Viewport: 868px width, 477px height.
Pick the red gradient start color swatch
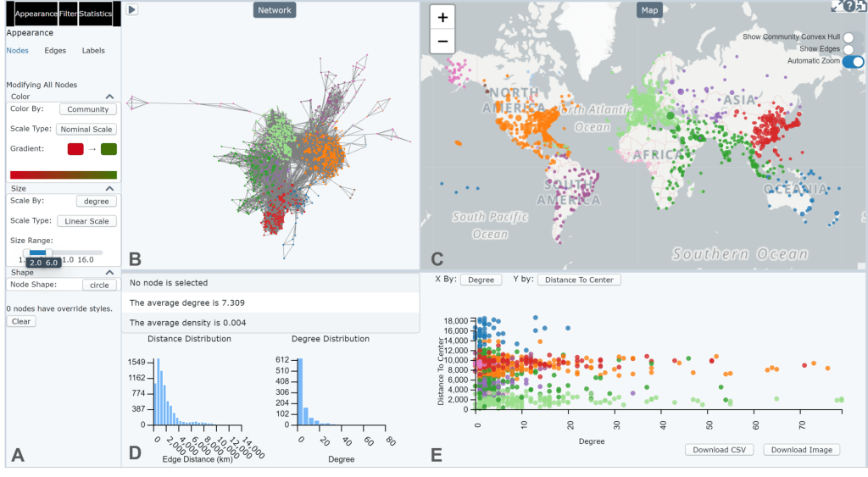click(75, 149)
